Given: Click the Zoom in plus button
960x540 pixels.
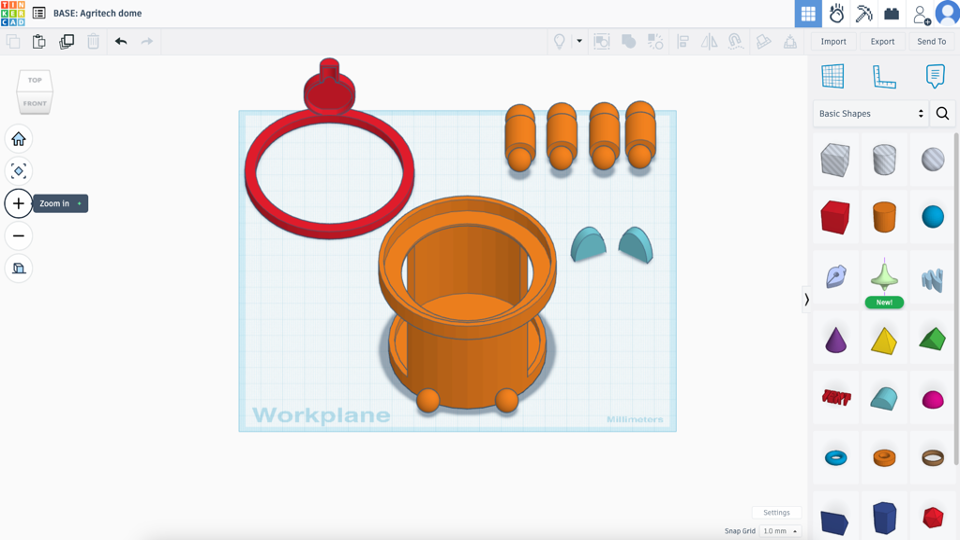Looking at the screenshot, I should pyautogui.click(x=18, y=203).
